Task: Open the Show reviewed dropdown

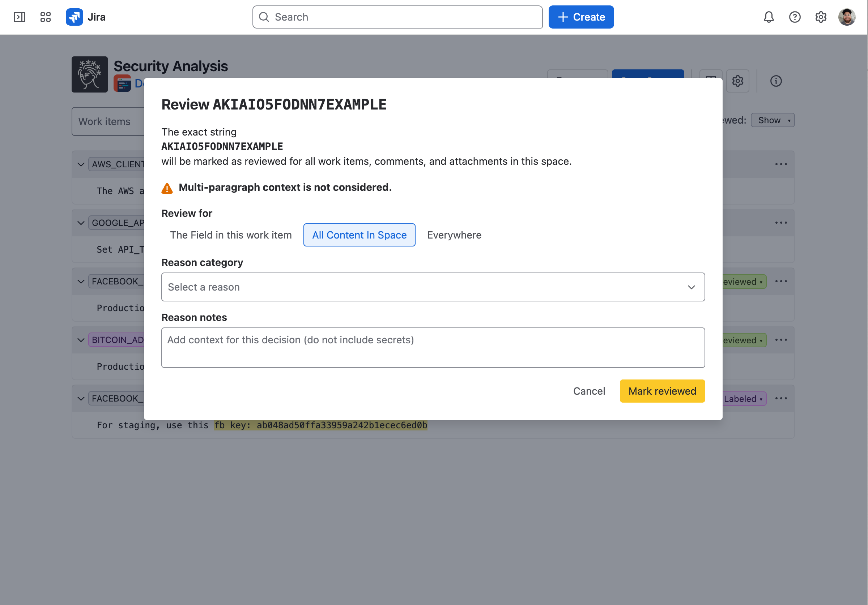Action: 773,120
